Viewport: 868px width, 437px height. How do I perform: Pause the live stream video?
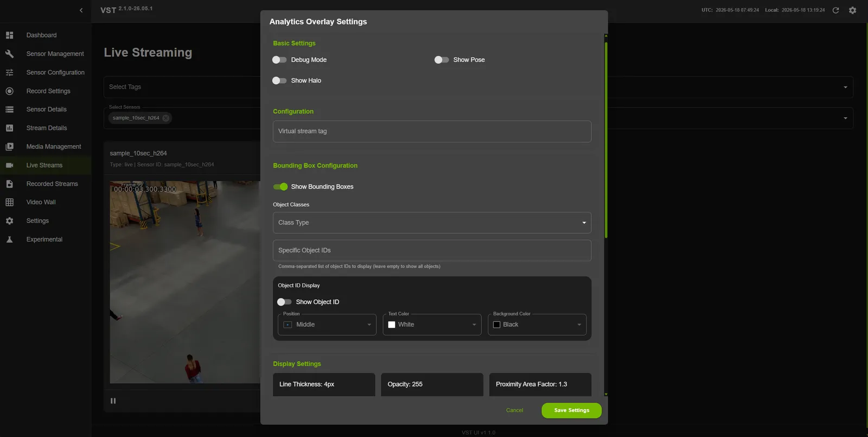click(x=113, y=401)
